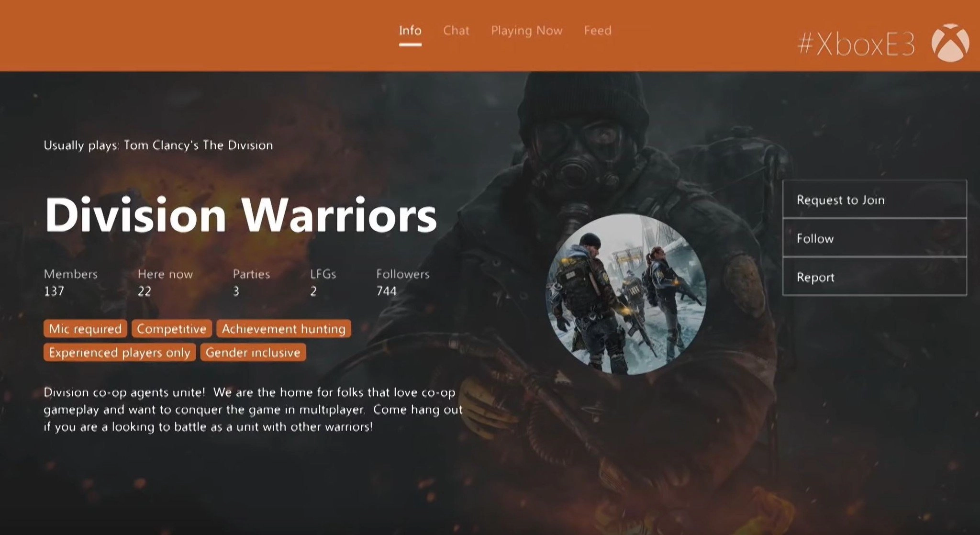Viewport: 980px width, 535px height.
Task: Open the Chat tab
Action: (x=456, y=31)
